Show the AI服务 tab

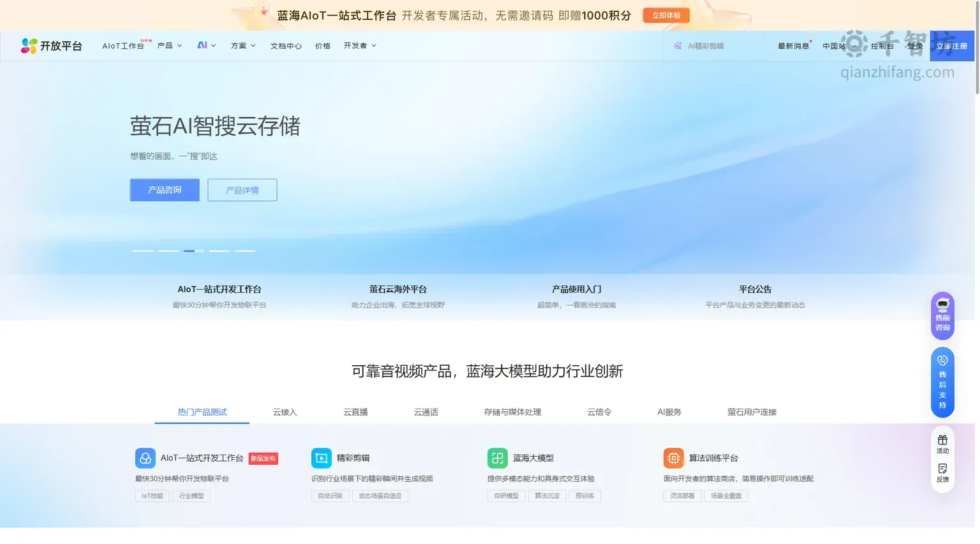669,412
